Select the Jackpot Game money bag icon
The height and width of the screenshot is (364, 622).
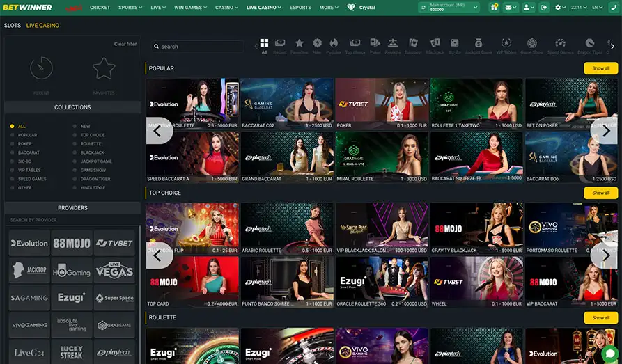[479, 43]
